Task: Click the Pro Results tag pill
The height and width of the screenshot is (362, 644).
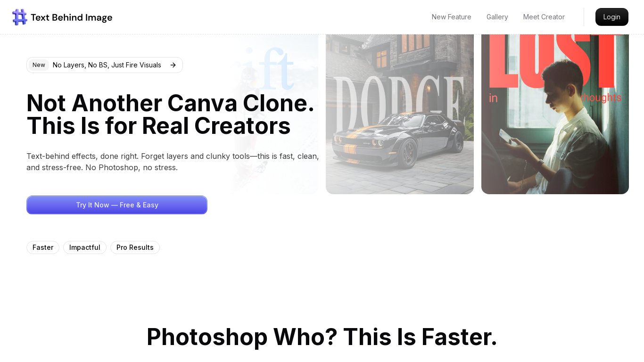Action: coord(135,247)
